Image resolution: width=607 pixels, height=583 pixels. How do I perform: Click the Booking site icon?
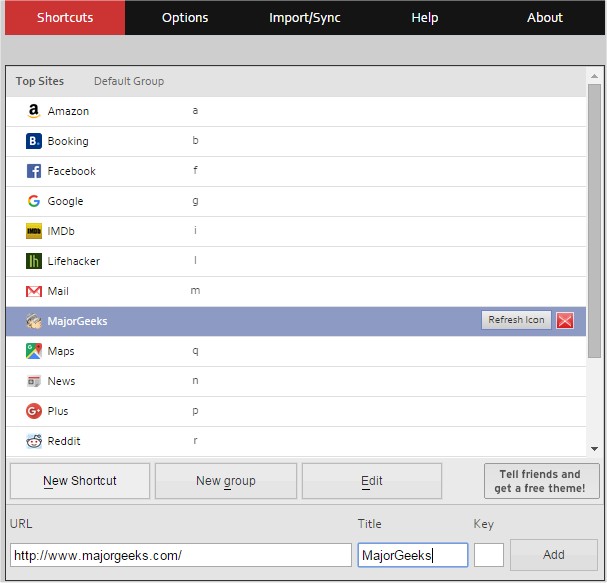[x=34, y=141]
